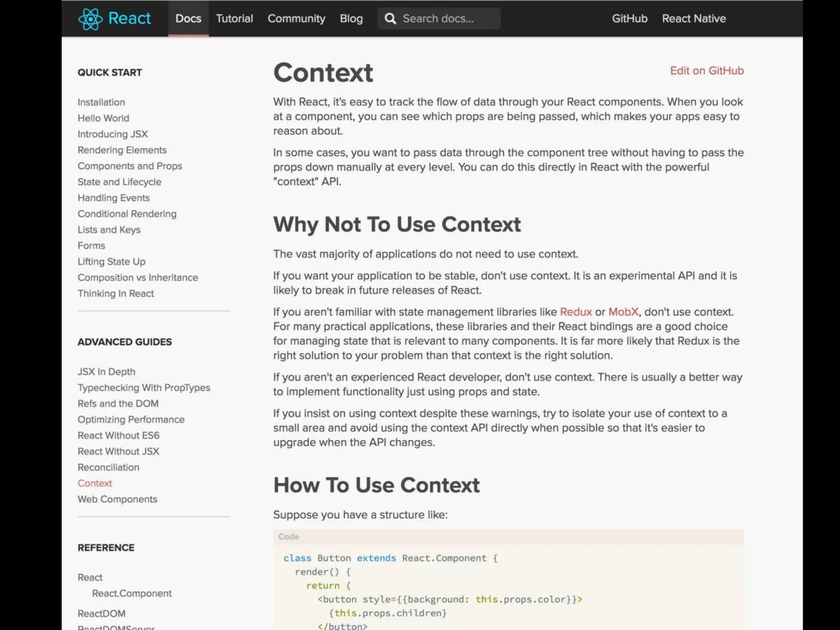840x630 pixels.
Task: Open State and Lifecycle page
Action: coord(119,182)
